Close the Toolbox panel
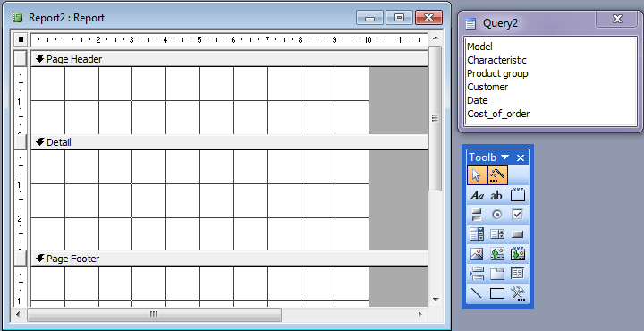Screen dimensions: 644x331 (x=521, y=157)
